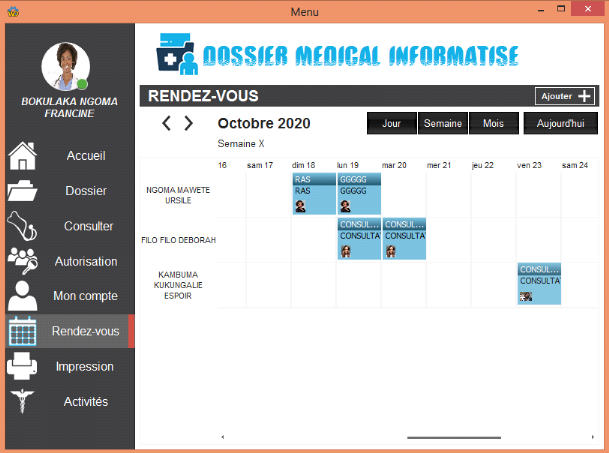Select Rendez-vous label in the sidebar
The width and height of the screenshot is (609, 453).
click(85, 331)
